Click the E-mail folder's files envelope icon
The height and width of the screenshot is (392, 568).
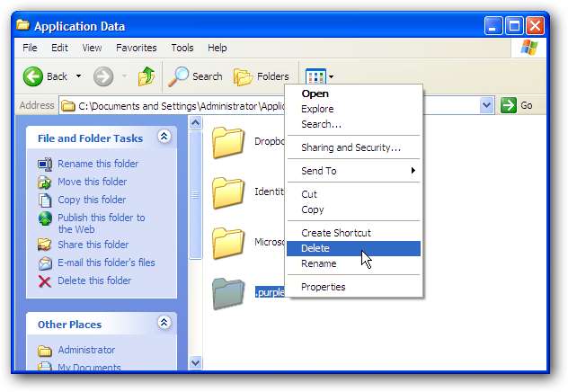45,263
